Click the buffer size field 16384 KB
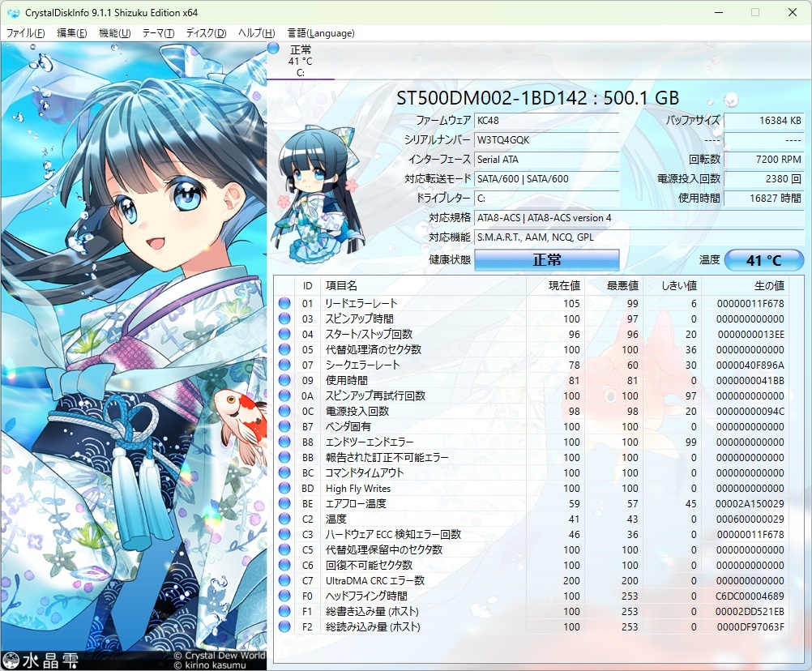This screenshot has width=812, height=671. 764,121
